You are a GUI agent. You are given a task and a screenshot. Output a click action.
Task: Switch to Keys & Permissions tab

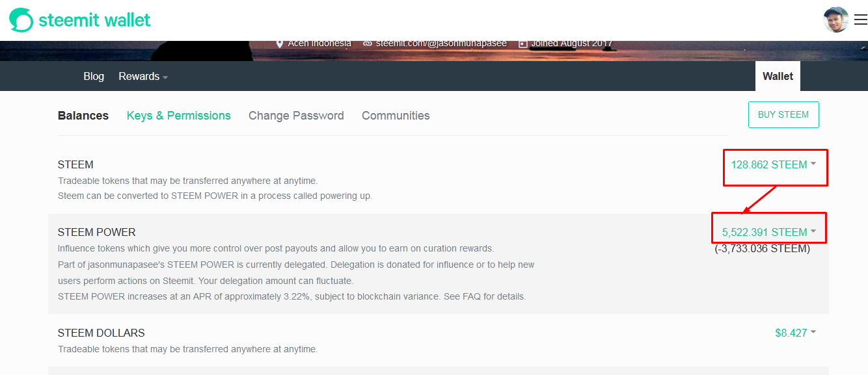pos(179,116)
